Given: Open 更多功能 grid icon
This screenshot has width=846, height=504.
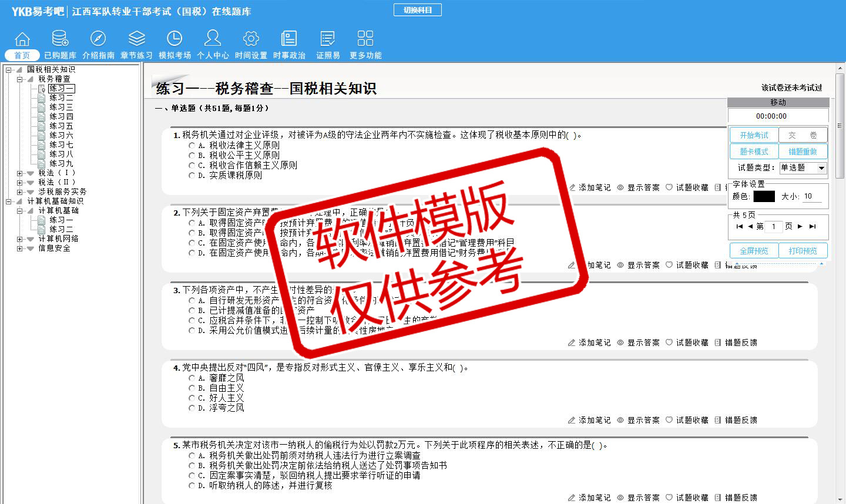Looking at the screenshot, I should pos(365,39).
